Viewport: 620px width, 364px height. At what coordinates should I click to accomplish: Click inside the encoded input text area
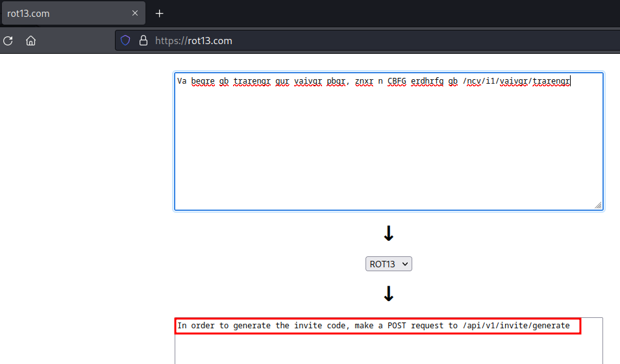tap(388, 149)
